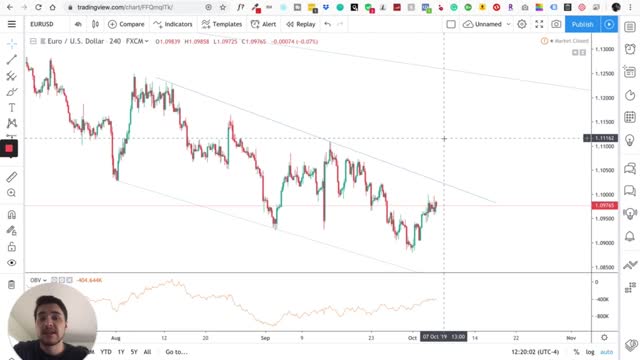
Task: Open candlestick chart style picker
Action: [x=95, y=24]
